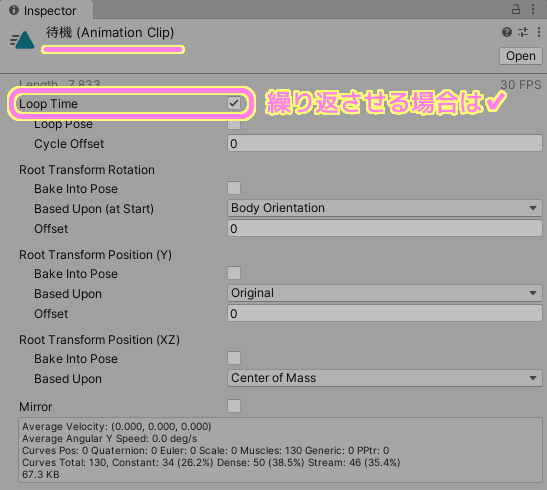Open the Inspector tab's three-dot menu
The width and height of the screenshot is (547, 490).
point(533,9)
